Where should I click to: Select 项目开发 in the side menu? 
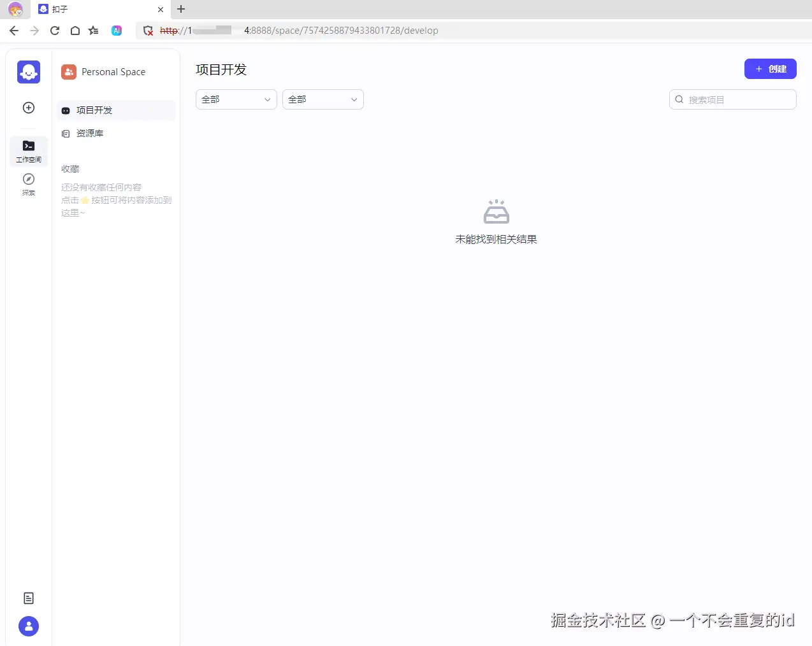pyautogui.click(x=116, y=110)
